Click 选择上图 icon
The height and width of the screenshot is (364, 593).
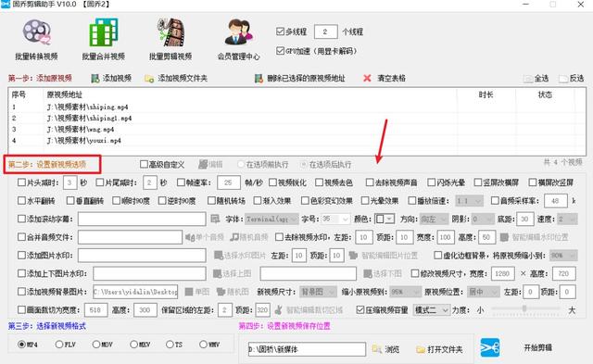217,273
